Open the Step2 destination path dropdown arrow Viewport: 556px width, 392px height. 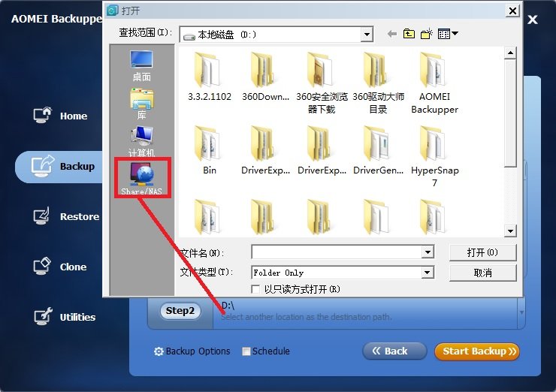click(x=521, y=312)
